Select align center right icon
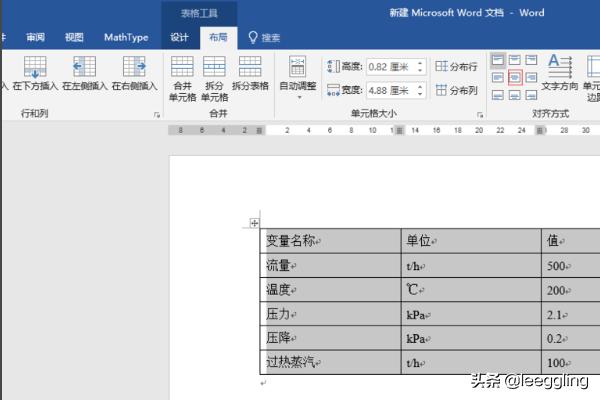600x400 pixels. tap(531, 78)
